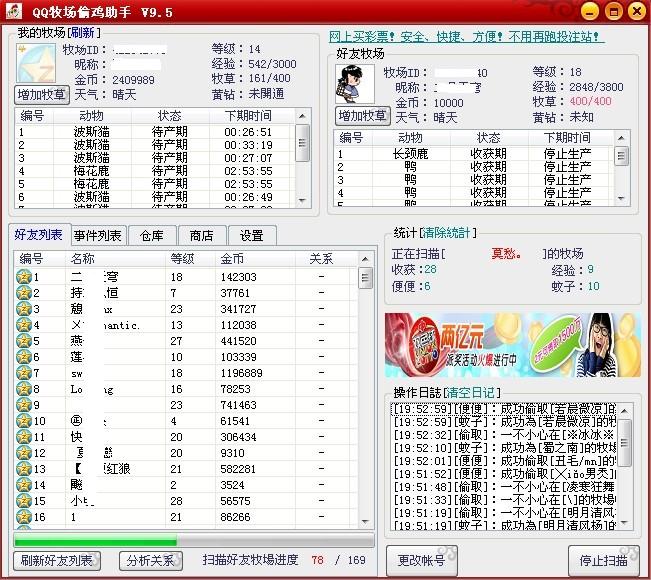The height and width of the screenshot is (580, 651).
Task: Click the star icon of friend row 11
Action: tap(24, 437)
